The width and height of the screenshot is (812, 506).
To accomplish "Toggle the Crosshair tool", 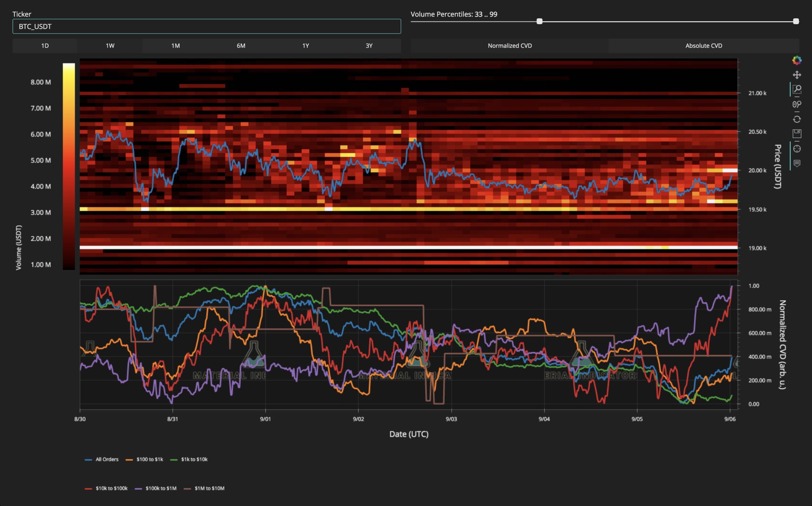I will 797,149.
